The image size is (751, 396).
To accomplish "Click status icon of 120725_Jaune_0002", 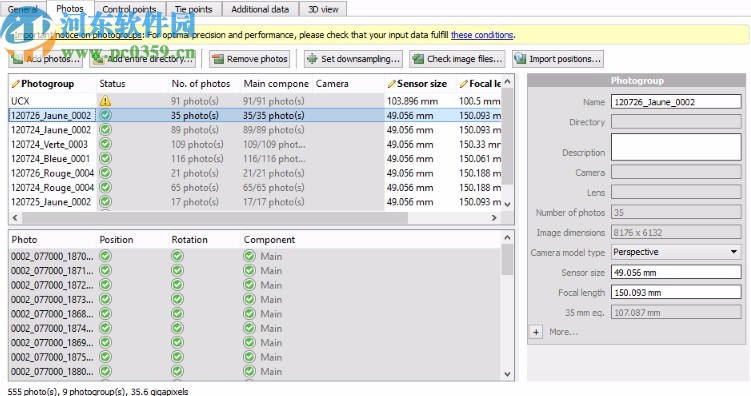I will click(x=105, y=202).
